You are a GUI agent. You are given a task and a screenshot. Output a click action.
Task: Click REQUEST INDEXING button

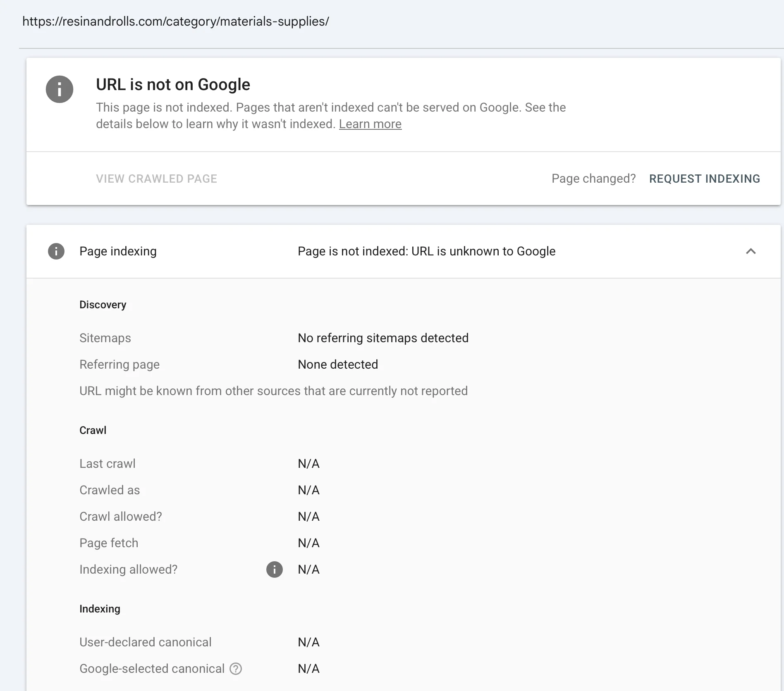coord(705,179)
